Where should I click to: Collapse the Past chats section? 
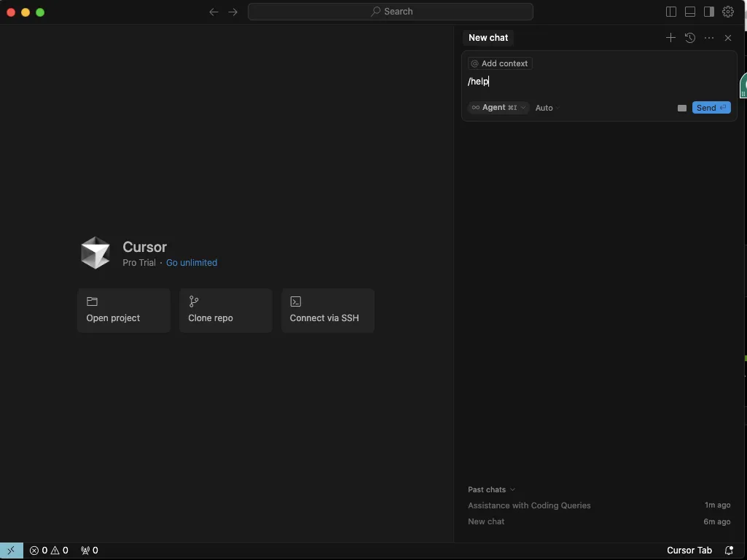tap(491, 489)
